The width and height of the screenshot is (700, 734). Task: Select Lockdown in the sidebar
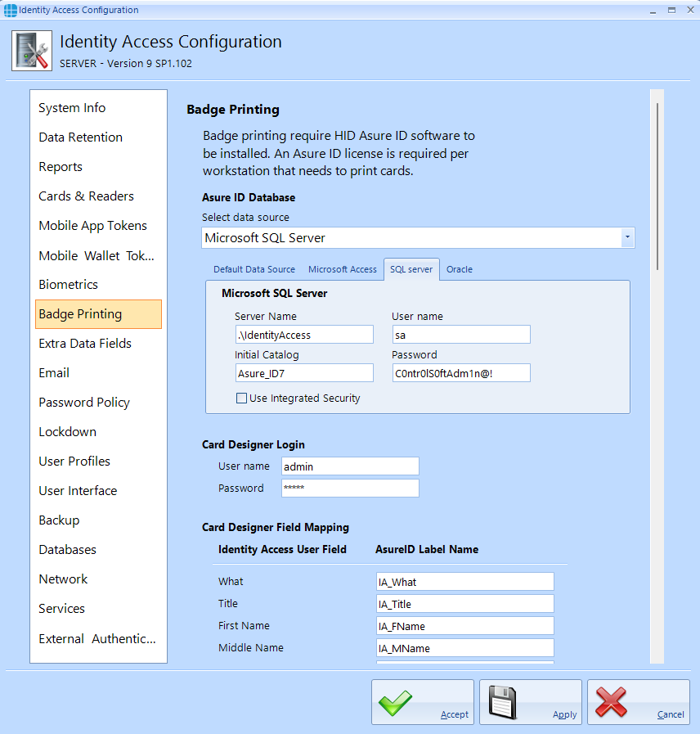(x=98, y=432)
